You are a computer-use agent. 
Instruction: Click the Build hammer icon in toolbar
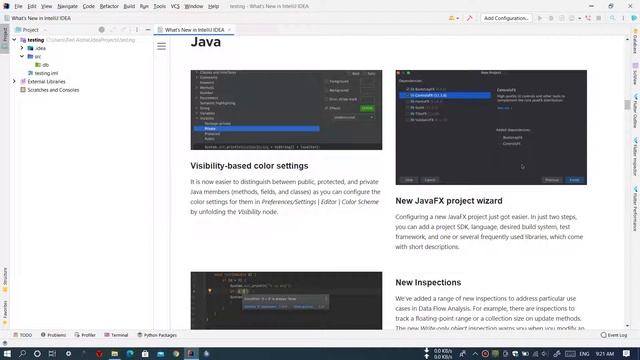[x=469, y=18]
